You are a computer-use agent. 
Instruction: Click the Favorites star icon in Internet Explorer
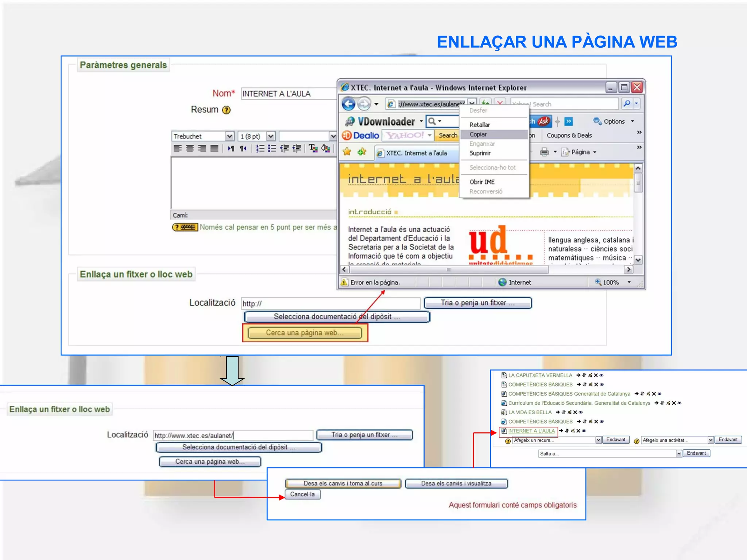(x=347, y=152)
